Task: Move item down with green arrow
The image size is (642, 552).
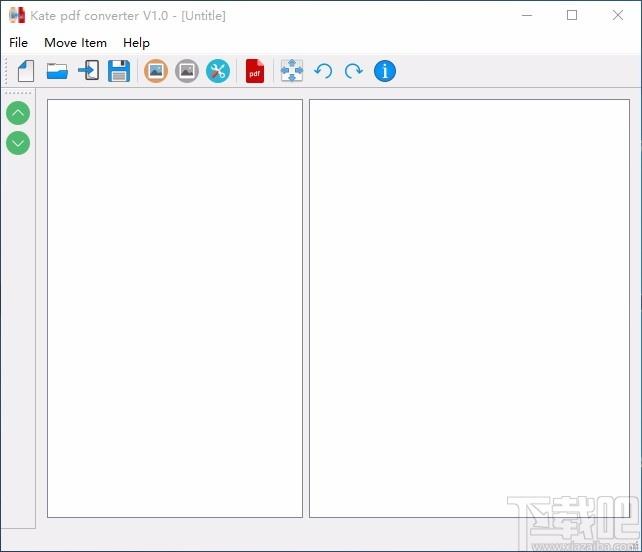Action: 18,143
